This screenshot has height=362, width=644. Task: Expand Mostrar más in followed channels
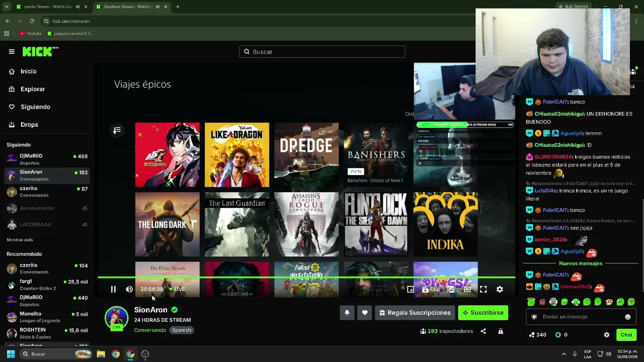(x=20, y=240)
